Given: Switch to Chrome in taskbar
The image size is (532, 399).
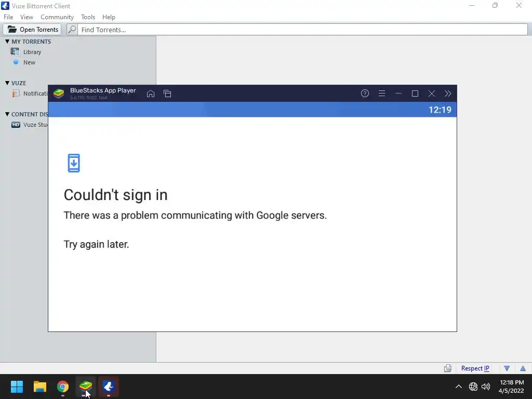Looking at the screenshot, I should [63, 387].
